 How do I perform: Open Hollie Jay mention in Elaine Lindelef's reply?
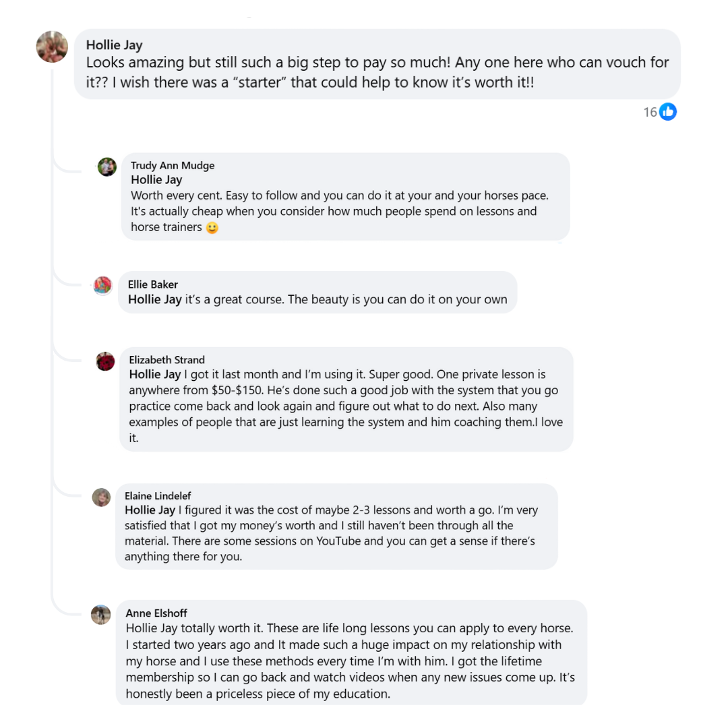click(150, 510)
